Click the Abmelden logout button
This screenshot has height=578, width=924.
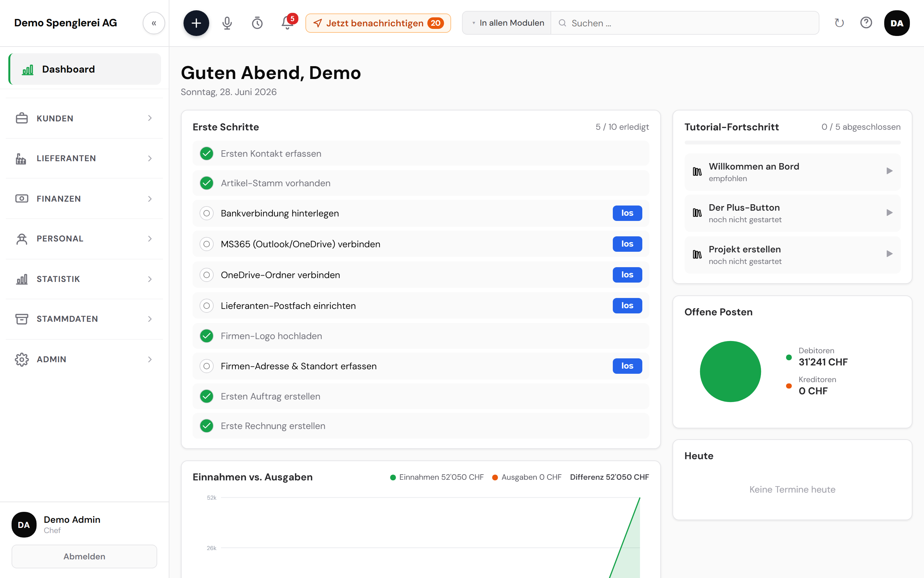pyautogui.click(x=84, y=556)
